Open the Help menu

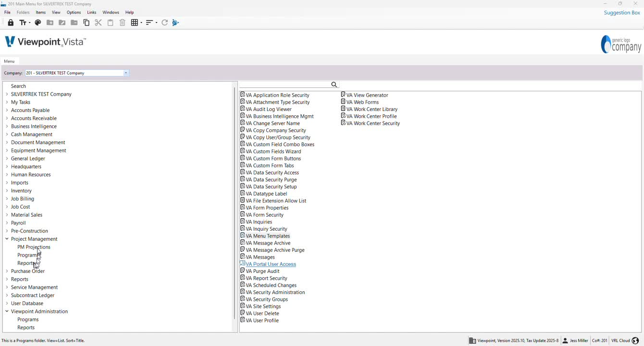130,12
